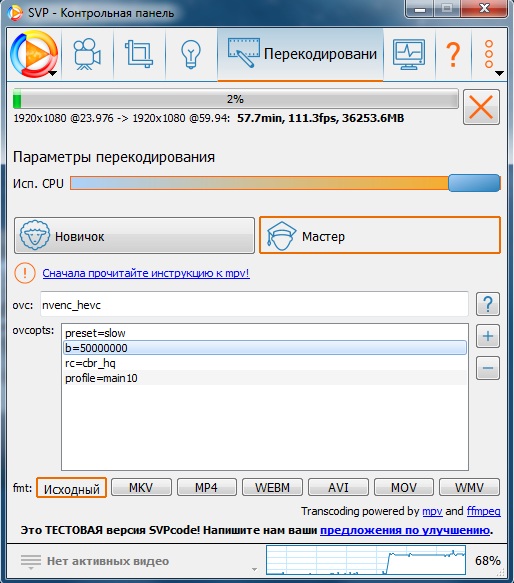
Task: Select MKV output format
Action: click(141, 487)
